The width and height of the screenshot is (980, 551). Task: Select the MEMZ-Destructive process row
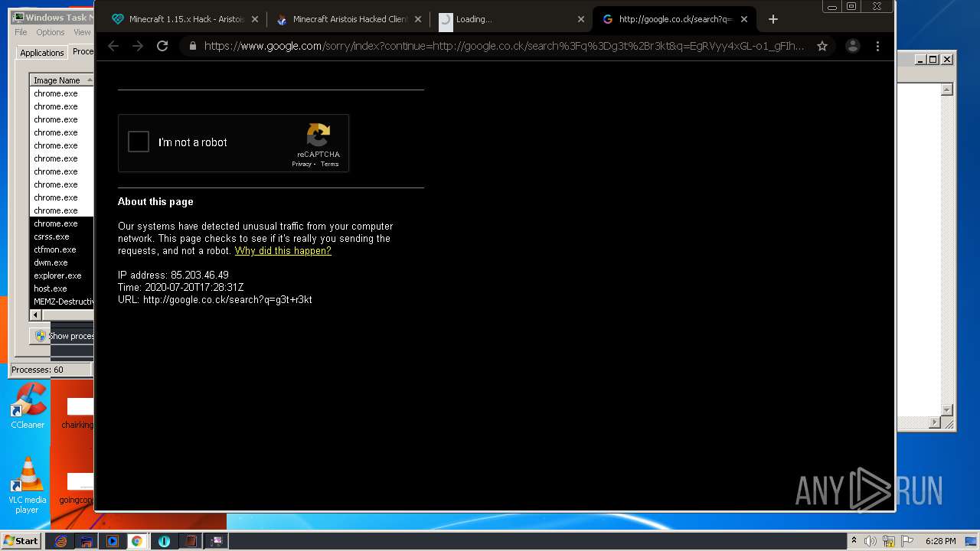pos(61,302)
